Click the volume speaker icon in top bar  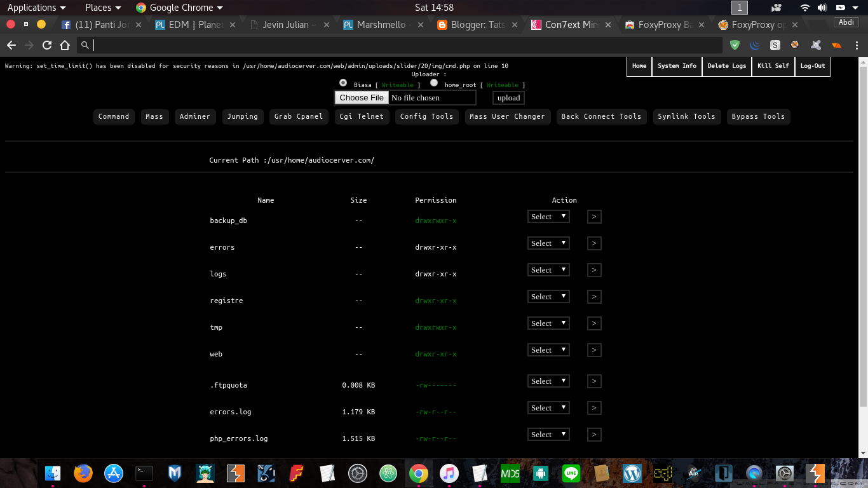[x=822, y=8]
